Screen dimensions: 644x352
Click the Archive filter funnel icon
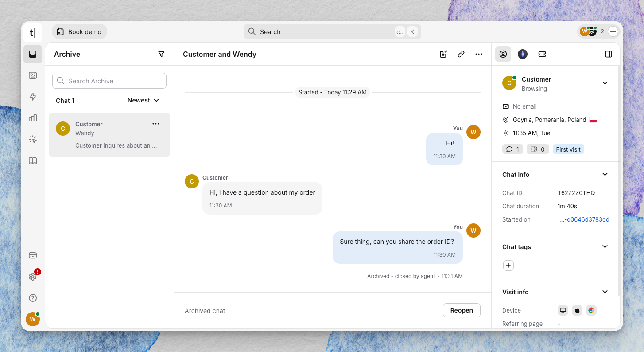click(161, 54)
